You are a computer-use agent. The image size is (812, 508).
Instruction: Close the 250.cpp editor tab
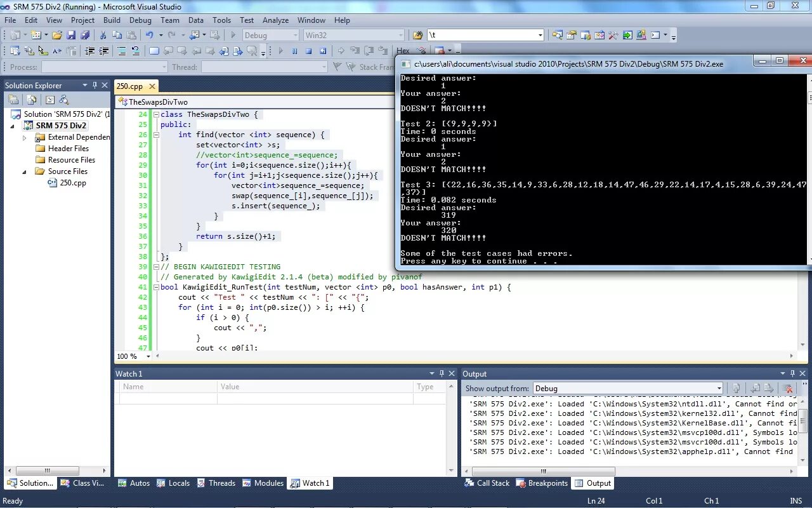(152, 86)
